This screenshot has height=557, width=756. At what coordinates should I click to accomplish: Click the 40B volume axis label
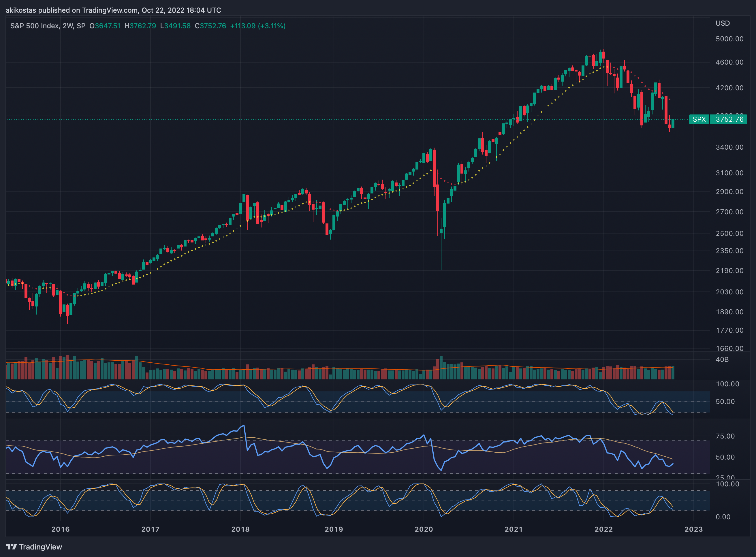coord(722,360)
